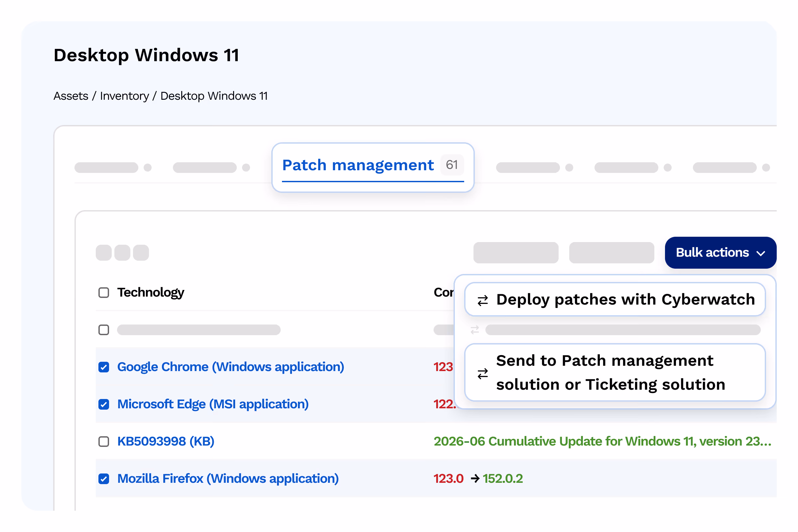The width and height of the screenshot is (798, 532).
Task: Select Deploy patches with Cyberwatch
Action: 615,300
